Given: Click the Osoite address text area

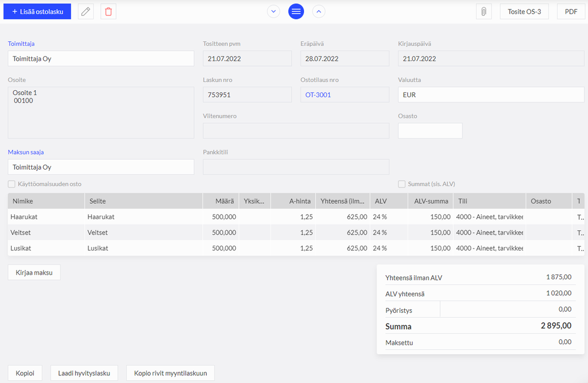Looking at the screenshot, I should (101, 113).
